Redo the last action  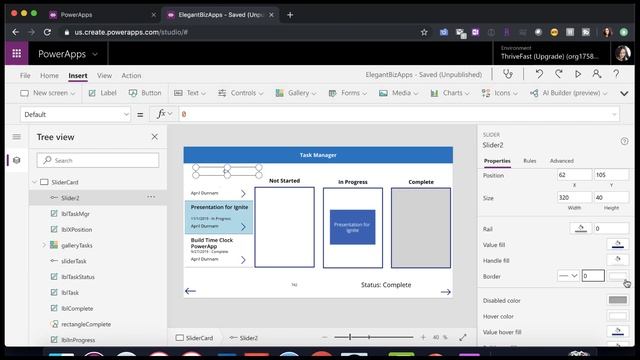point(558,74)
